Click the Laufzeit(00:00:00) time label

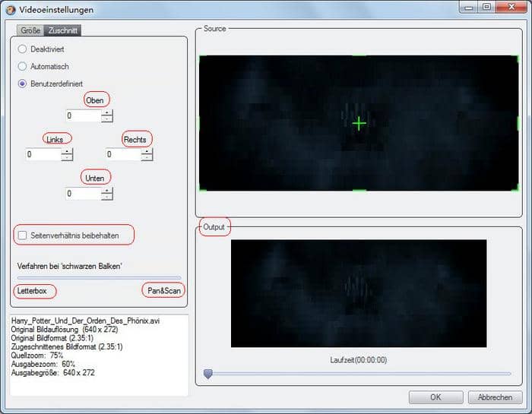[358, 360]
